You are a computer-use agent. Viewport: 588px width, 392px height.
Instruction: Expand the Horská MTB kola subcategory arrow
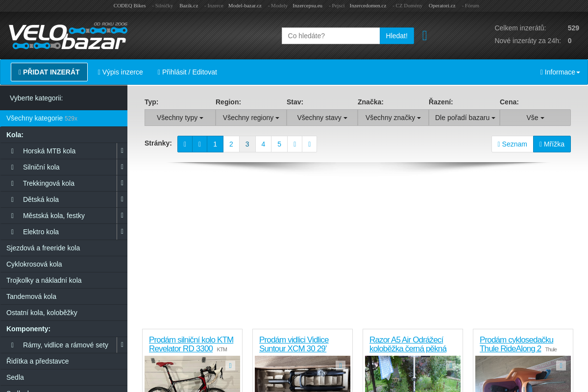coord(122,151)
